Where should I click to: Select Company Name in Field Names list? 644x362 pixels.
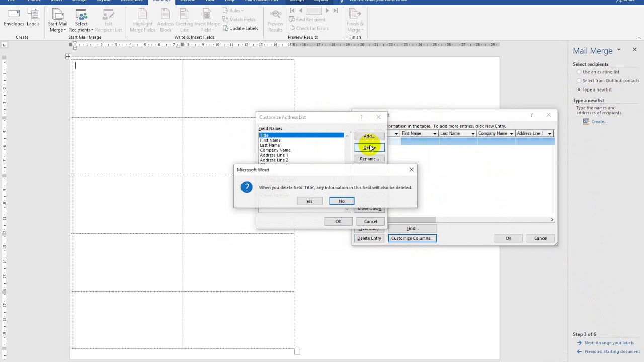[x=301, y=150]
